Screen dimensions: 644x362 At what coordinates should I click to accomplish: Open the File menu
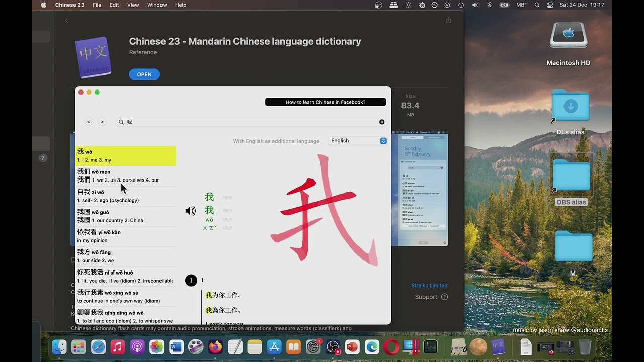(97, 5)
